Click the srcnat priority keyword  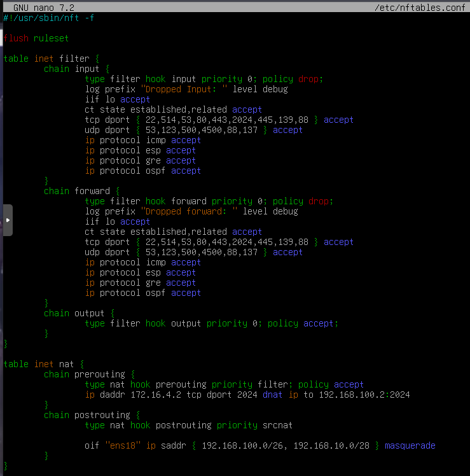click(277, 425)
